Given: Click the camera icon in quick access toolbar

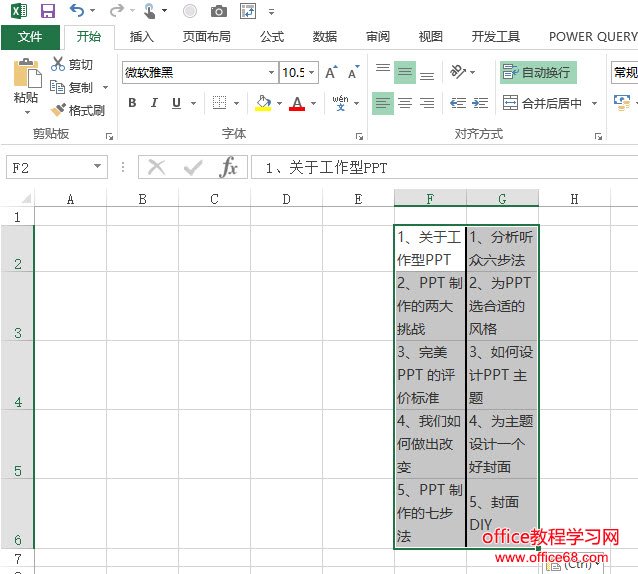Looking at the screenshot, I should tap(218, 11).
